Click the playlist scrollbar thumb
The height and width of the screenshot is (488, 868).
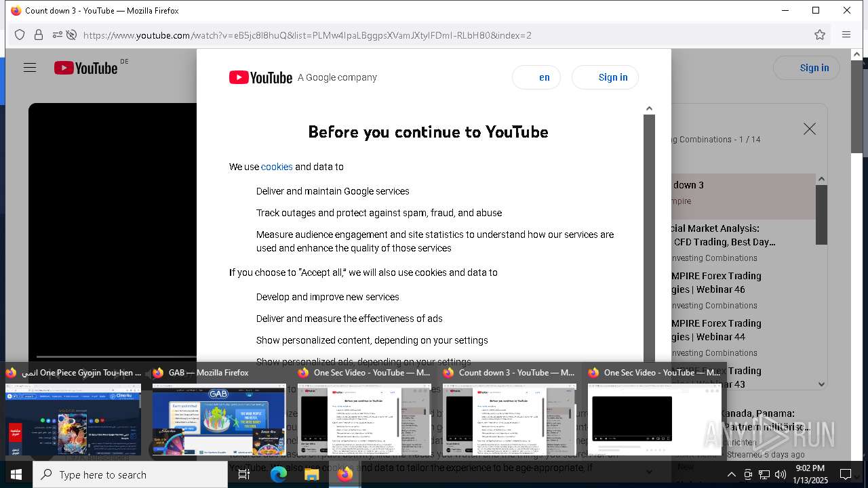point(821,214)
